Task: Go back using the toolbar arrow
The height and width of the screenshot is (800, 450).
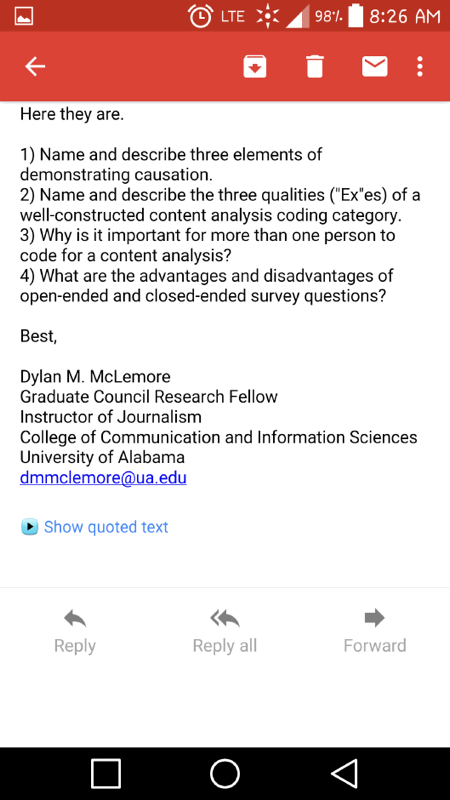Action: (35, 66)
